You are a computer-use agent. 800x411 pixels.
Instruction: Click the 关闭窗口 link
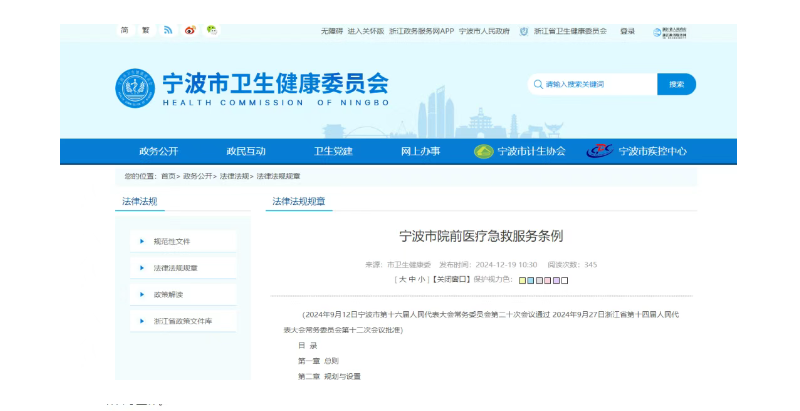[x=452, y=280]
